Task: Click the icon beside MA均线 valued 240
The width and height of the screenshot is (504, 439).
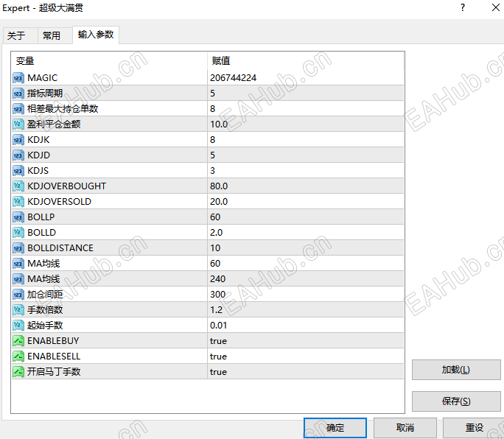Action: click(x=18, y=279)
